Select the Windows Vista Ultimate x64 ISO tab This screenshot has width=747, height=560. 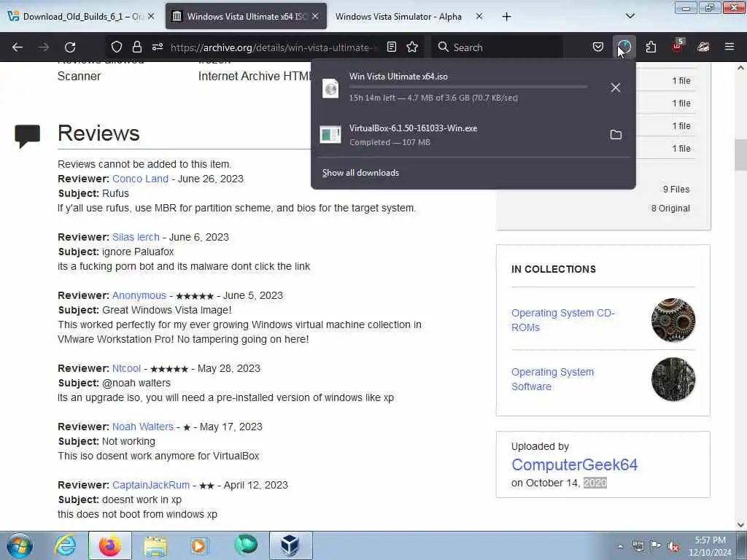click(x=246, y=17)
